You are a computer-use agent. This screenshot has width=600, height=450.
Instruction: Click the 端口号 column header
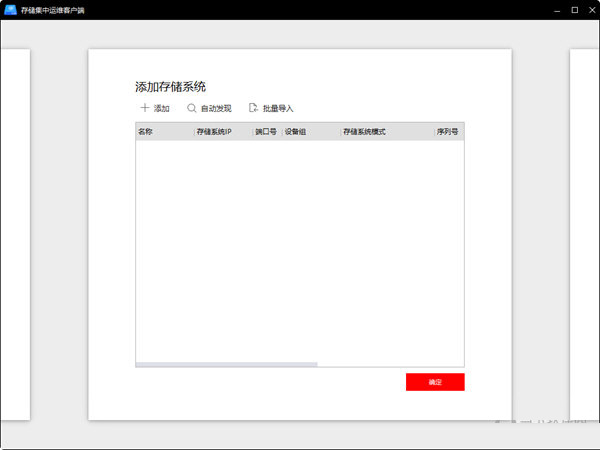(266, 132)
